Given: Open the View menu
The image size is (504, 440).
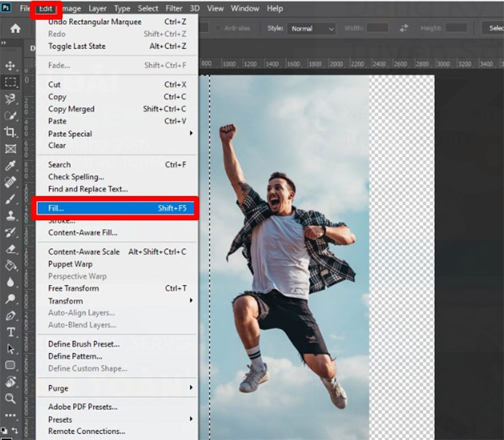Looking at the screenshot, I should (215, 8).
